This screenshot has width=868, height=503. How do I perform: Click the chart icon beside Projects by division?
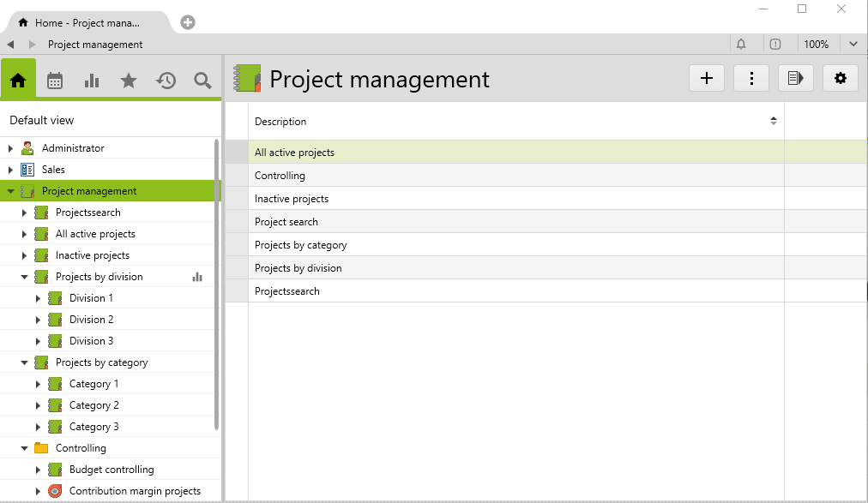coord(197,277)
